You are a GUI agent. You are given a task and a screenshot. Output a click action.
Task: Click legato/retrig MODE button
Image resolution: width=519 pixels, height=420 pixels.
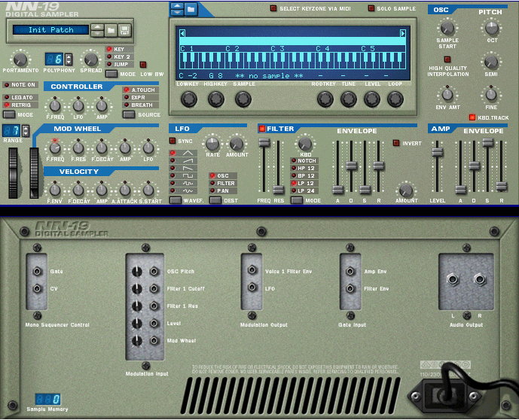point(9,114)
